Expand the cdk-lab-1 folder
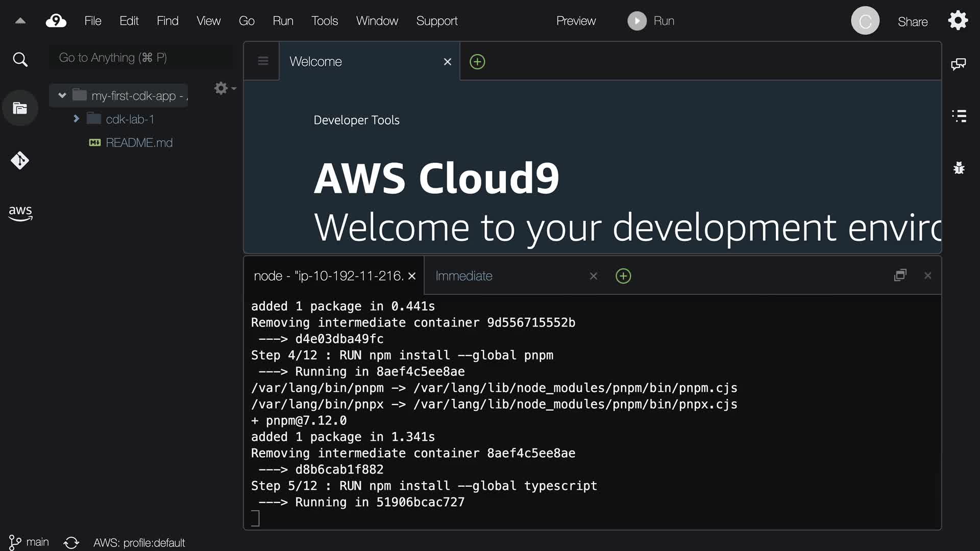Screen dimensions: 980x551 (x=77, y=119)
